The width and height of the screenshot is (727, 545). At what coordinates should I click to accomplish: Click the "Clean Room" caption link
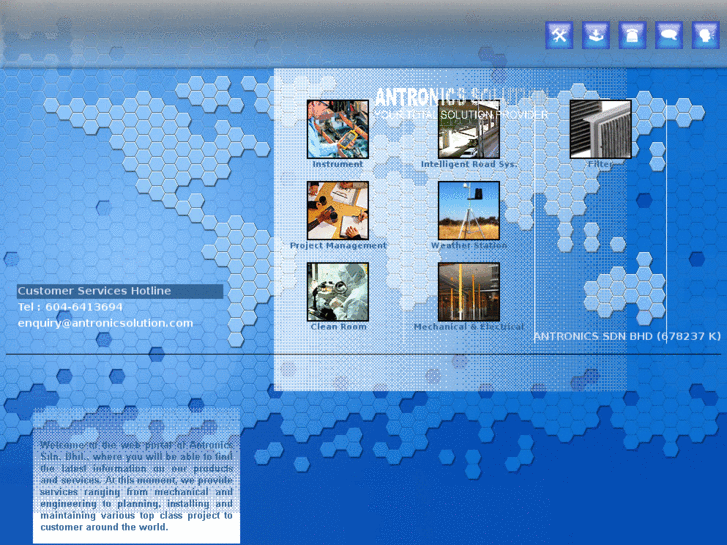[x=338, y=327]
